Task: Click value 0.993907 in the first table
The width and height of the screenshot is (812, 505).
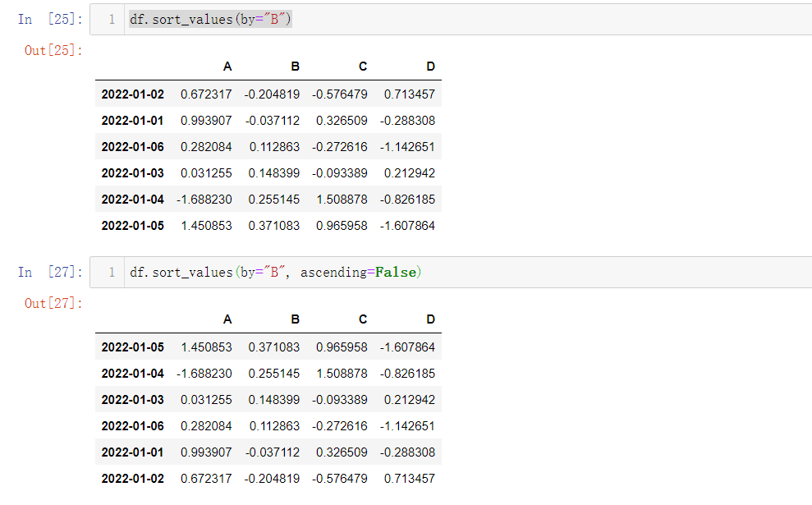Action: 206,121
